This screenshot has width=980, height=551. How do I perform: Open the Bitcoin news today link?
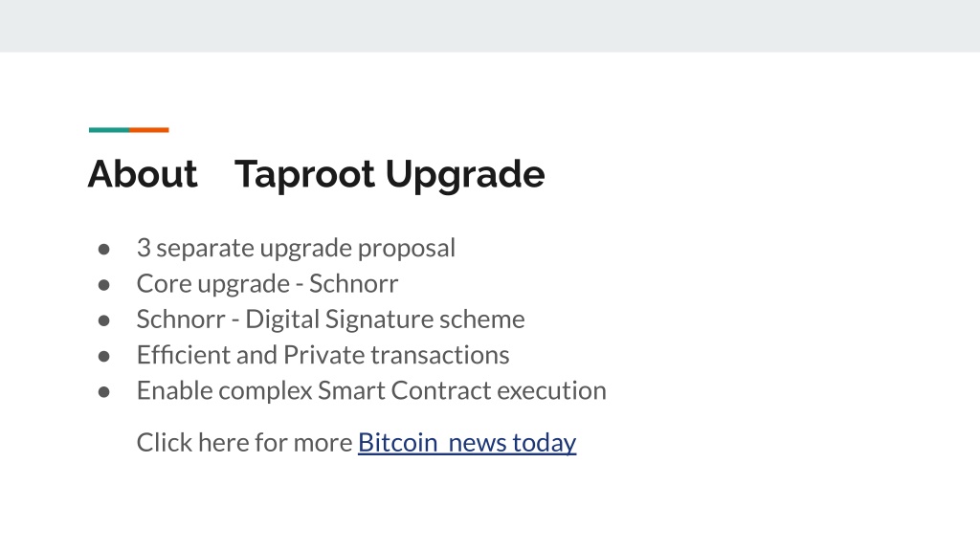pyautogui.click(x=467, y=443)
